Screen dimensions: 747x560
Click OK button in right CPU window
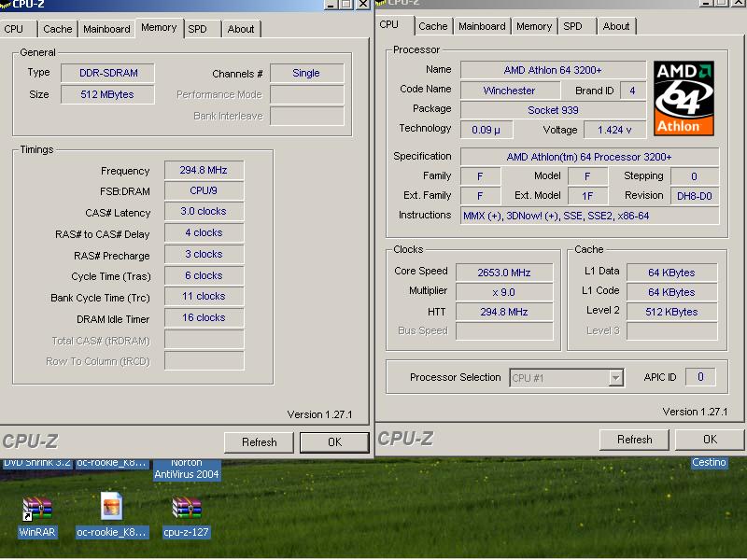711,440
